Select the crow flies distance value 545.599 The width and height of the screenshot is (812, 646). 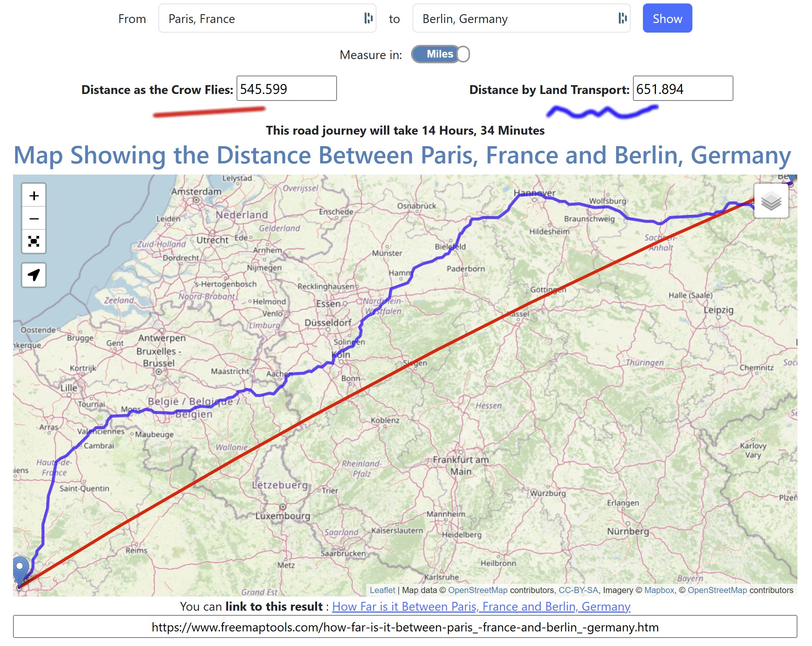point(286,89)
